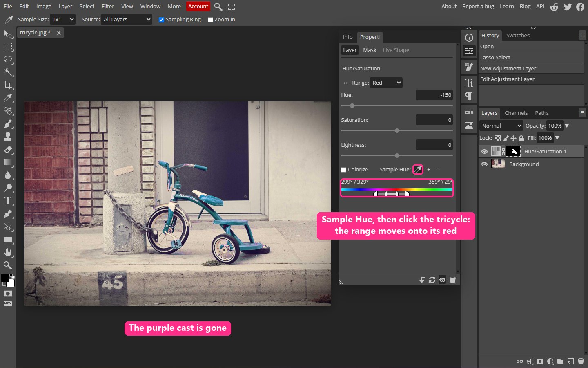This screenshot has width=588, height=368.
Task: Open the Layers panel menu
Action: tap(582, 112)
